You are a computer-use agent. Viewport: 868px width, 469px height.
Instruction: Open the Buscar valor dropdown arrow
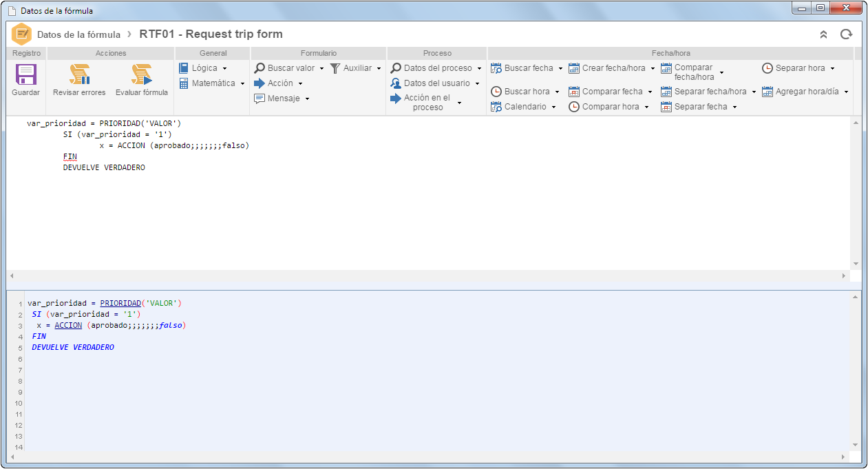pos(321,69)
